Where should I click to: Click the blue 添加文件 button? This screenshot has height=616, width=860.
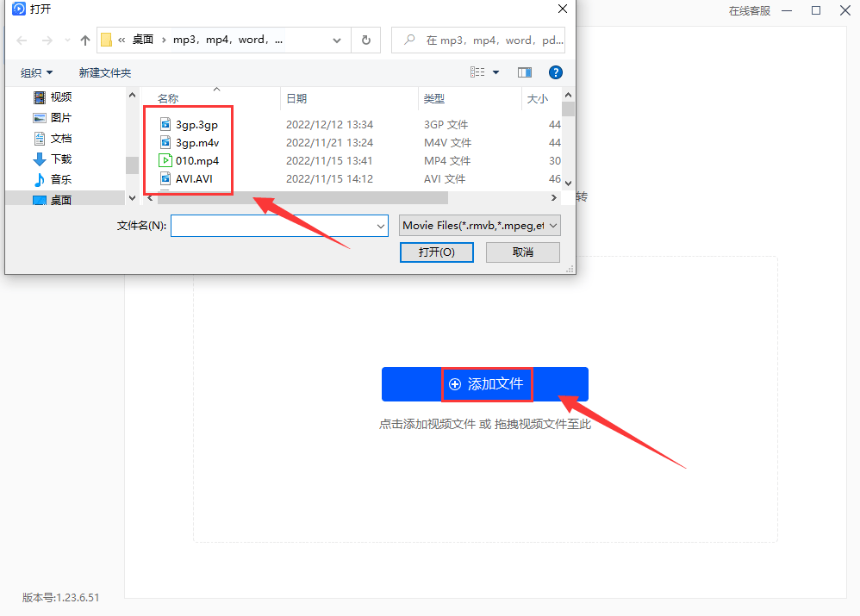tap(485, 384)
